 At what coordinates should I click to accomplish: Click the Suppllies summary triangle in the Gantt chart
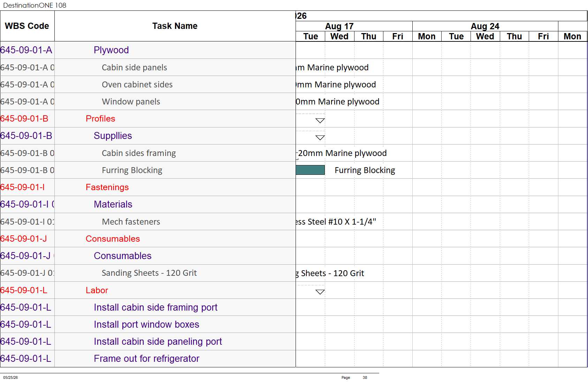pyautogui.click(x=320, y=138)
